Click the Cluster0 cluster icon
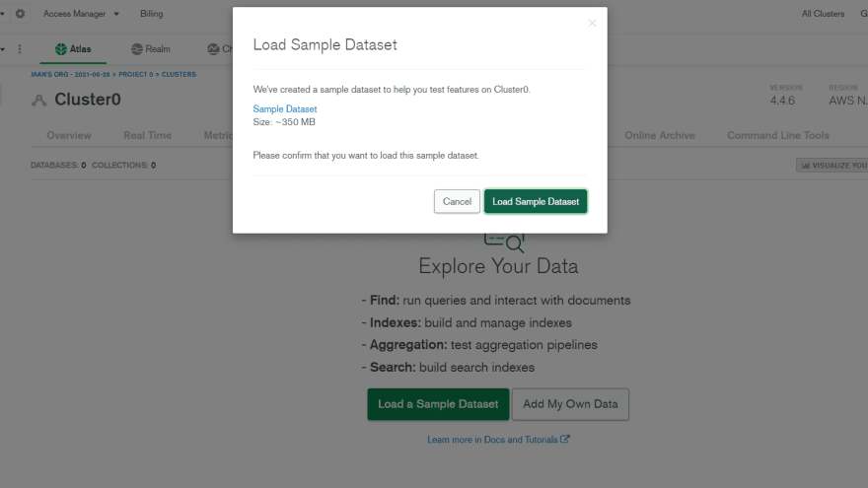Screen dimensions: 868x488 (38, 101)
